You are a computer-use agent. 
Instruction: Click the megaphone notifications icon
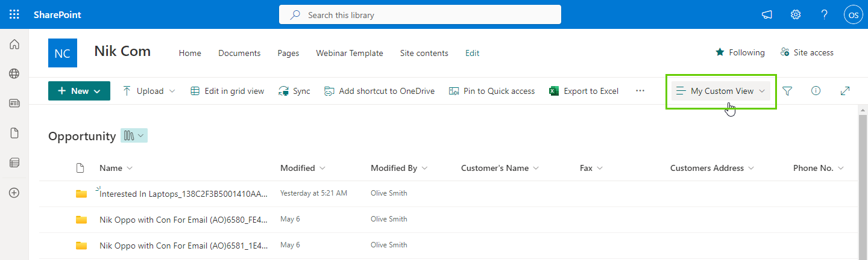pos(767,14)
